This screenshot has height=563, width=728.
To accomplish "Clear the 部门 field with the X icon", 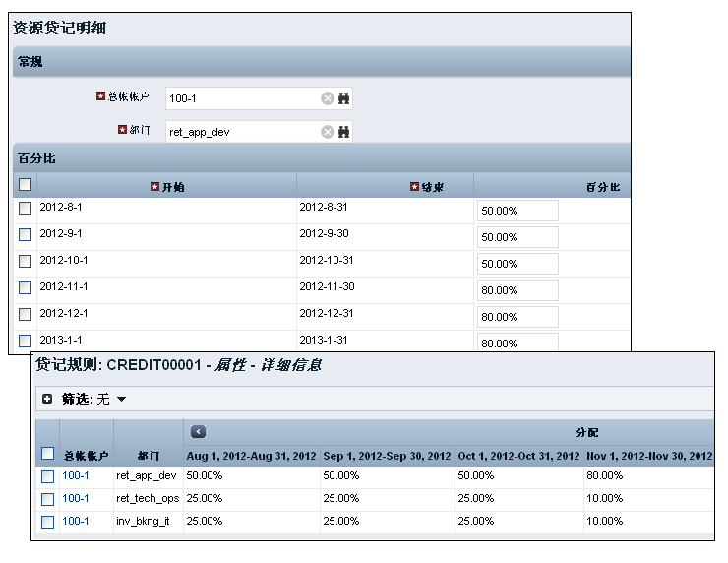I will [x=328, y=132].
